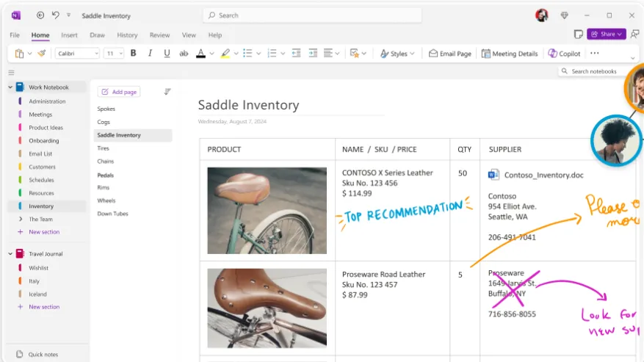Open paragraph alignment options
Image resolution: width=644 pixels, height=362 pixels.
pyautogui.click(x=331, y=53)
